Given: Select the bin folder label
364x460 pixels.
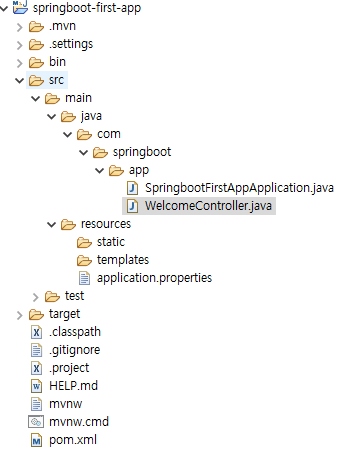Looking at the screenshot, I should click(57, 62).
